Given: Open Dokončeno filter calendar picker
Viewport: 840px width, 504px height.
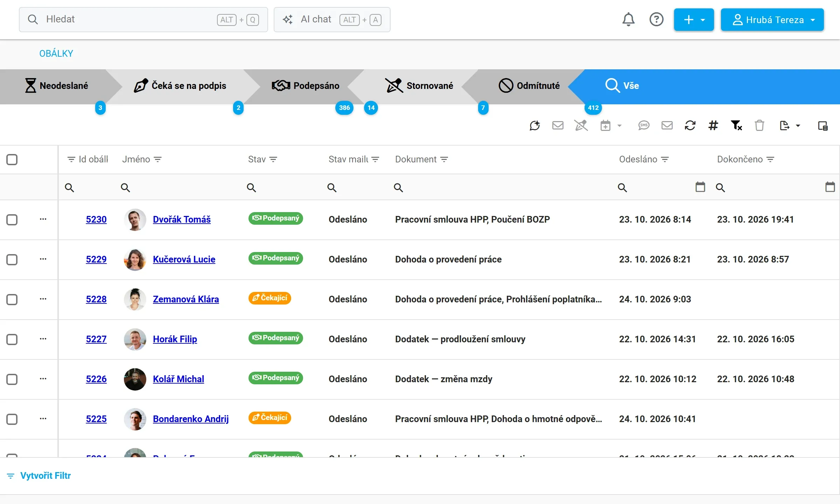Looking at the screenshot, I should 830,187.
